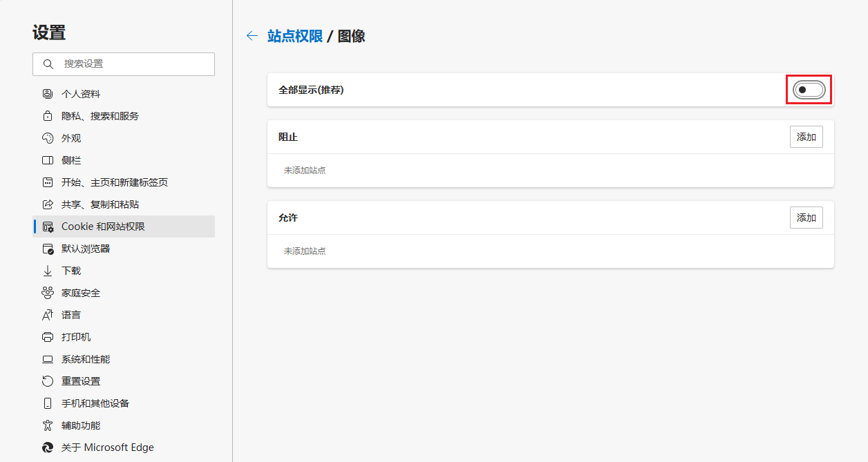Click the 搜索设置 search field
Viewport: 868px width, 462px height.
coord(123,64)
